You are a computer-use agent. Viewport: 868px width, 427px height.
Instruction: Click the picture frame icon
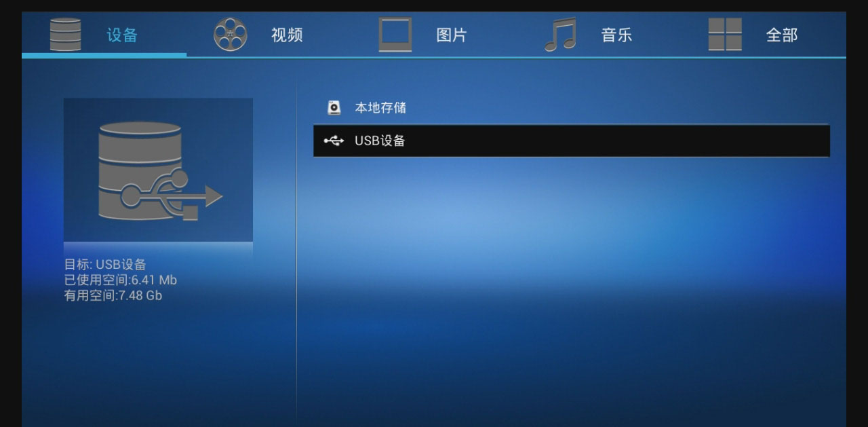click(395, 35)
